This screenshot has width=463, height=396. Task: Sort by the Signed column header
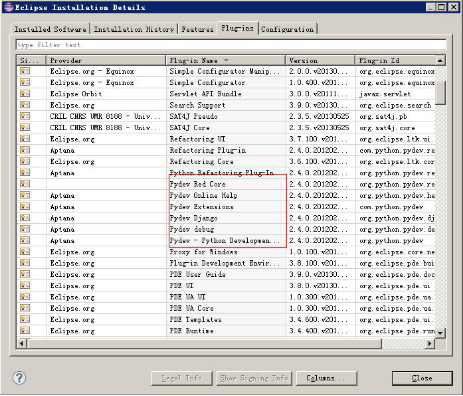click(x=31, y=60)
